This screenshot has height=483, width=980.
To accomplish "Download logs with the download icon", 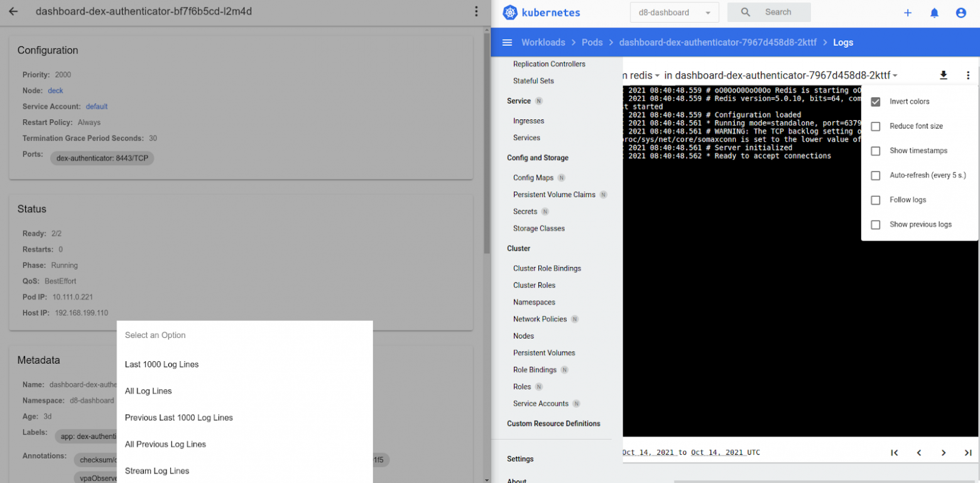I will pos(943,75).
